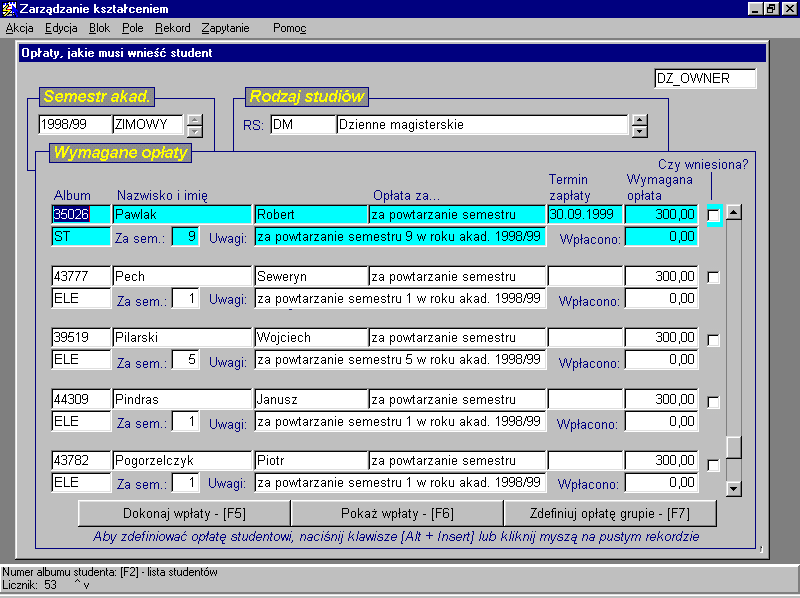Screen dimensions: 800x598
Task: Select album number 39519
Action: [x=81, y=337]
